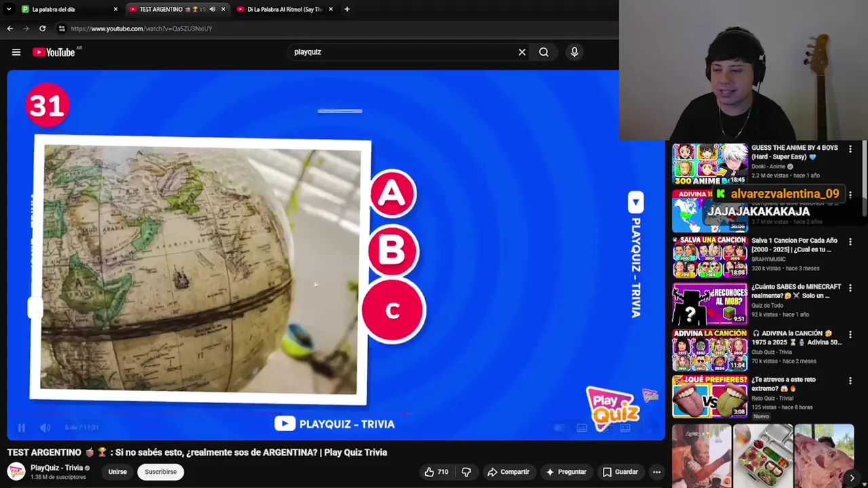This screenshot has width=868, height=488.
Task: Mute the video player volume
Action: 45,428
